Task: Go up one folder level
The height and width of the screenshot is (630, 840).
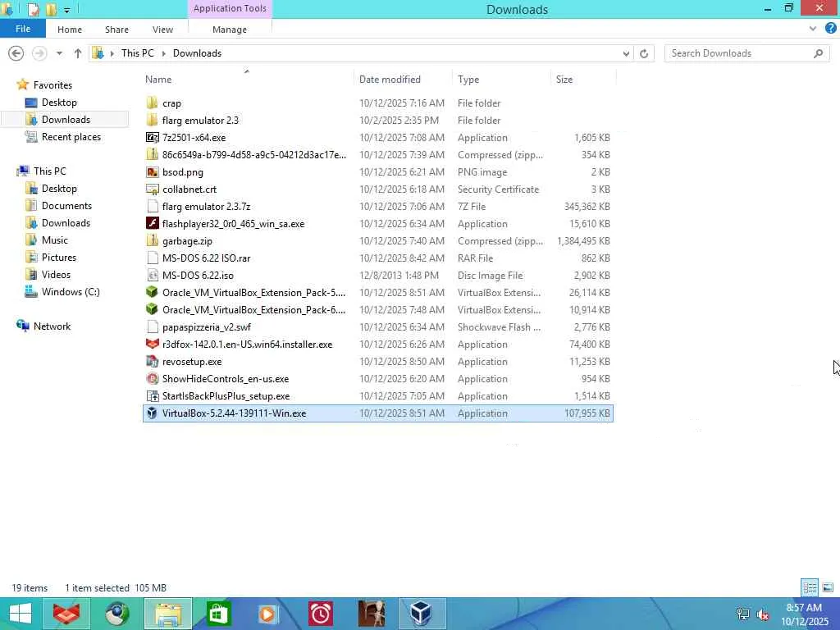Action: pyautogui.click(x=78, y=53)
